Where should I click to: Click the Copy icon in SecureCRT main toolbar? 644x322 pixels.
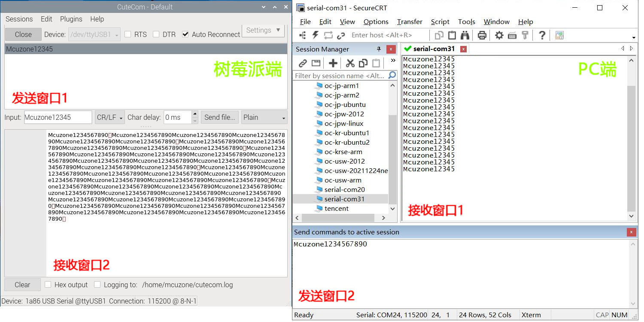click(x=439, y=35)
